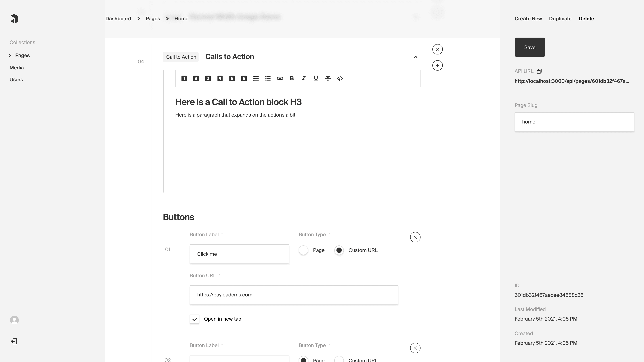Remove button row 02

coord(415,348)
